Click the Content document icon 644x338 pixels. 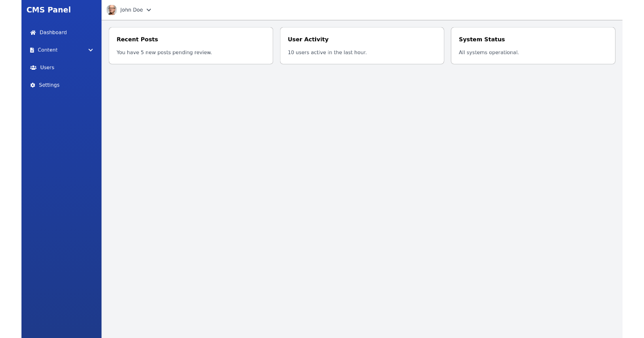32,50
